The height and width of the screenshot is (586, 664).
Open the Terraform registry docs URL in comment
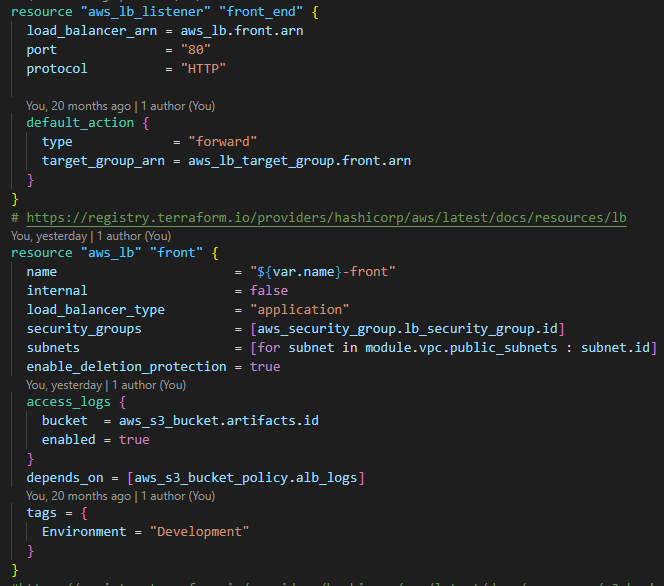(x=326, y=218)
